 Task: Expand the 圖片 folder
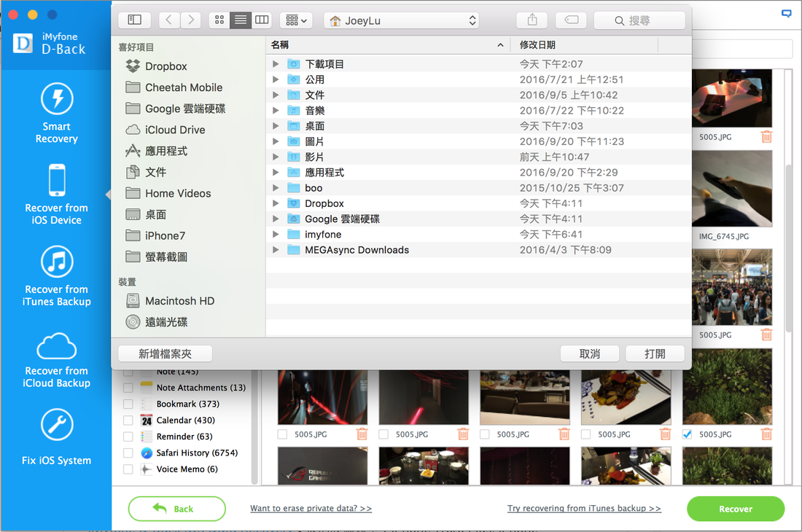[x=276, y=141]
